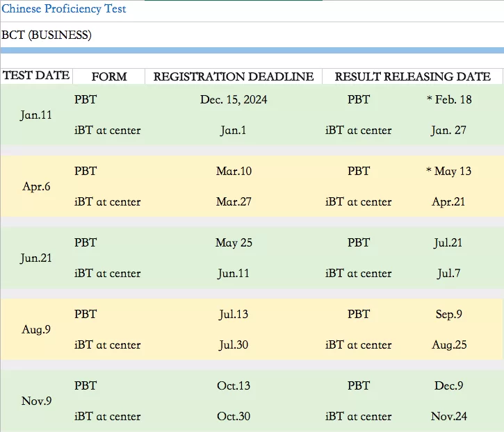Image resolution: width=504 pixels, height=432 pixels.
Task: Click the RESULT RELEASING DATE header
Action: (413, 76)
